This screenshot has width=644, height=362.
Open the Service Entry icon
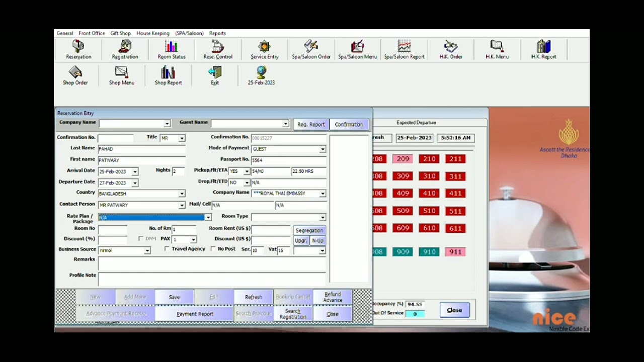(x=265, y=50)
